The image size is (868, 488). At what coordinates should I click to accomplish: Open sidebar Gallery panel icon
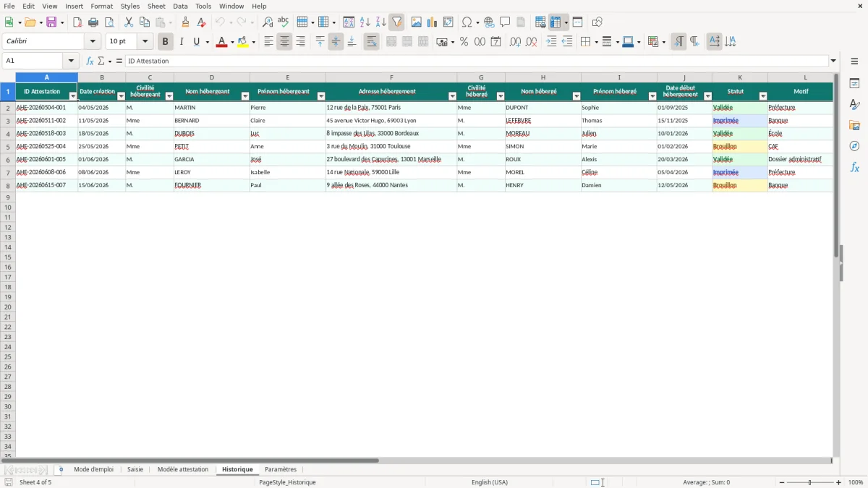855,126
